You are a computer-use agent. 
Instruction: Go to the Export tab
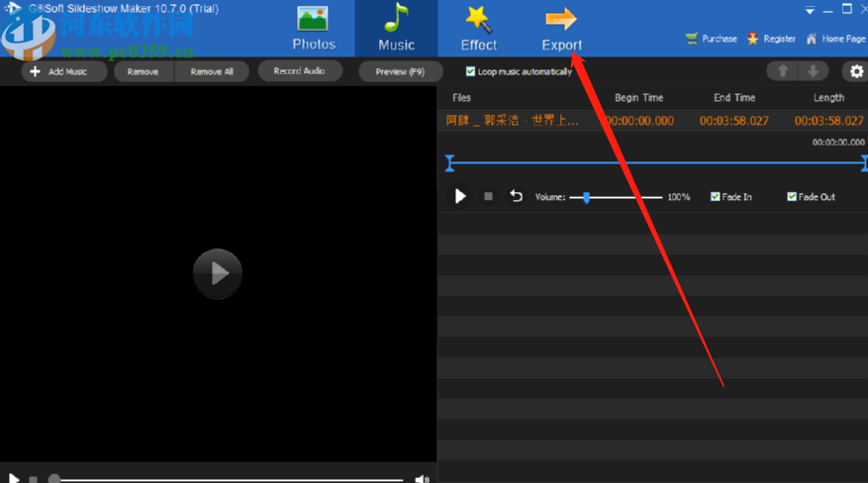click(x=561, y=29)
